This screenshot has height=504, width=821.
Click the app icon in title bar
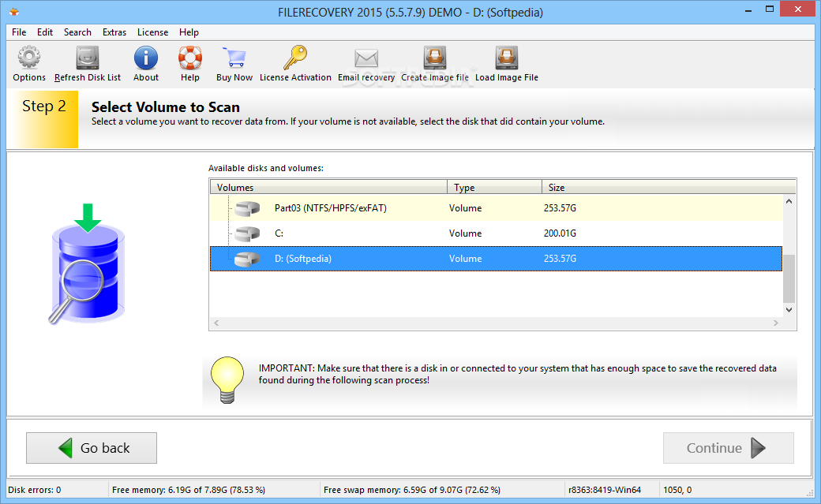pyautogui.click(x=15, y=12)
